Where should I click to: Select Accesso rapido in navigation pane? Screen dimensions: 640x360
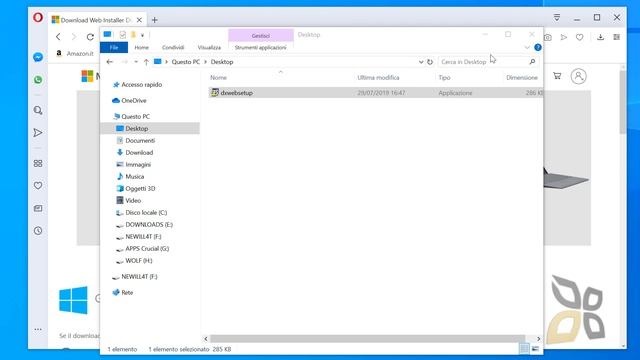tap(141, 84)
